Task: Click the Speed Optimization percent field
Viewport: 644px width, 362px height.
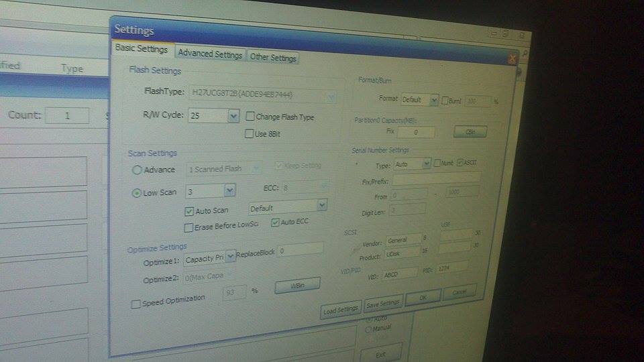Action: click(x=235, y=292)
